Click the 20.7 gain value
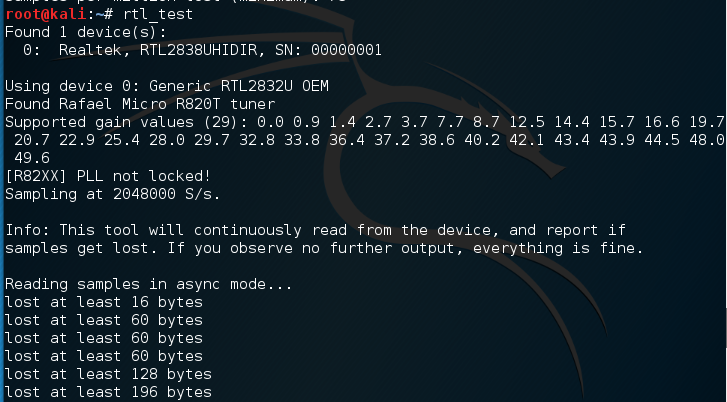The width and height of the screenshot is (727, 402). 32,140
